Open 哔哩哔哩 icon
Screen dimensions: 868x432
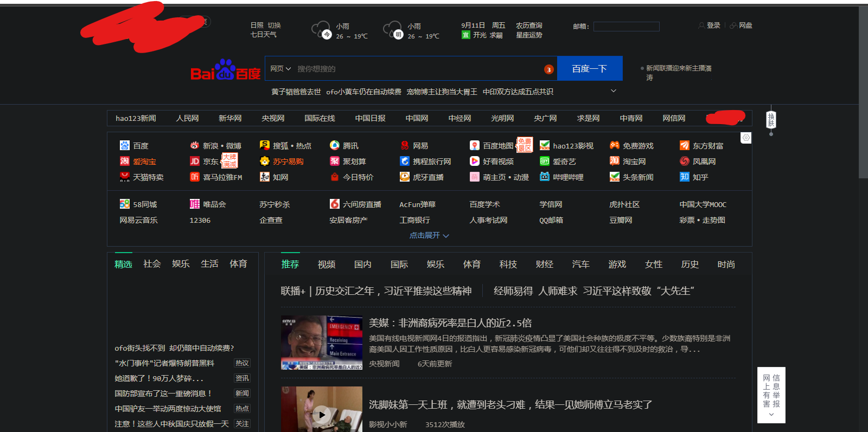(x=545, y=177)
